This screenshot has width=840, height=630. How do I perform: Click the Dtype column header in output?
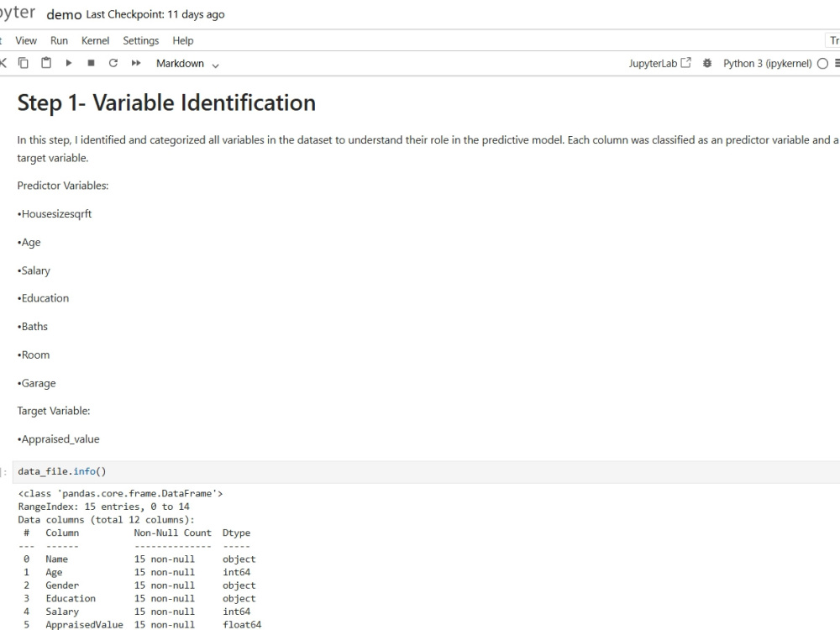[x=236, y=533]
